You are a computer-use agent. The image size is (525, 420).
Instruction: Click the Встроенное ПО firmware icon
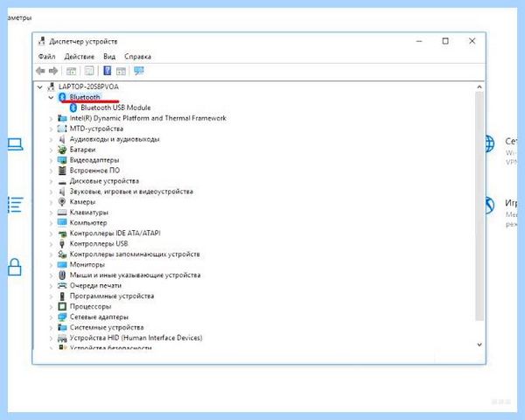click(62, 171)
